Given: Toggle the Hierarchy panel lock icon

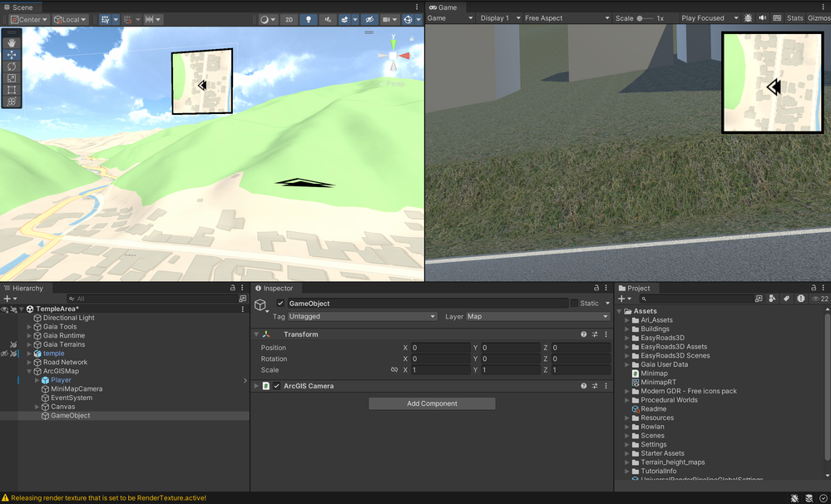Looking at the screenshot, I should (x=232, y=288).
